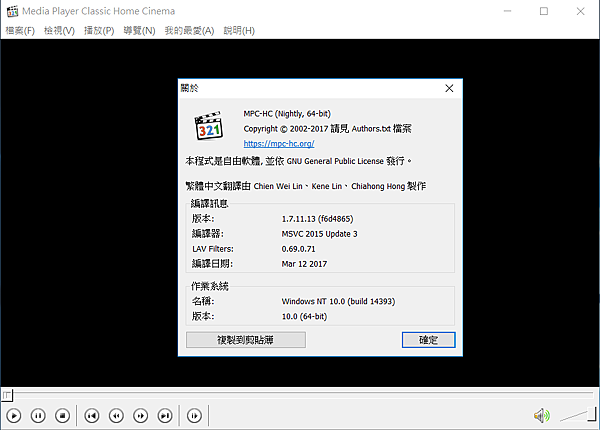Click the fast-forward (increase speed) button
Screen dimensions: 600x430
point(140,415)
